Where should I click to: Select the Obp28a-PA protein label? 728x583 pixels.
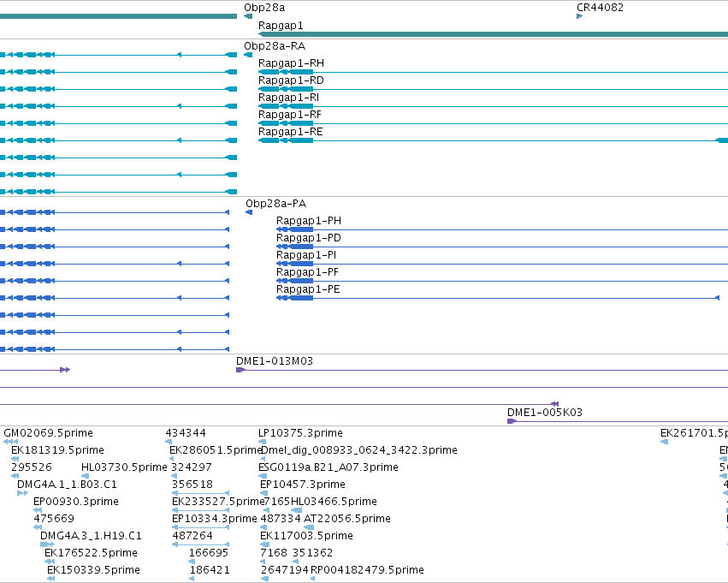(275, 204)
